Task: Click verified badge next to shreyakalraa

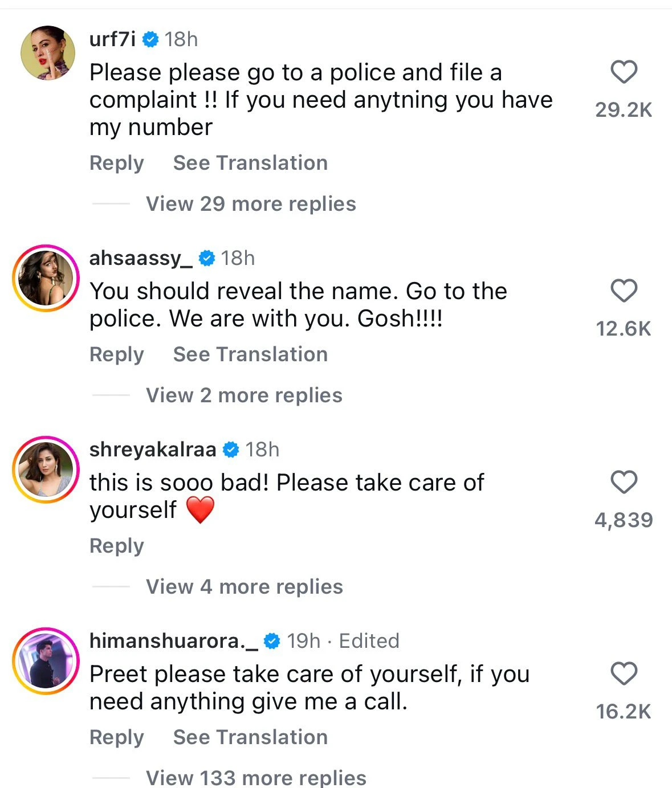Action: pos(231,450)
